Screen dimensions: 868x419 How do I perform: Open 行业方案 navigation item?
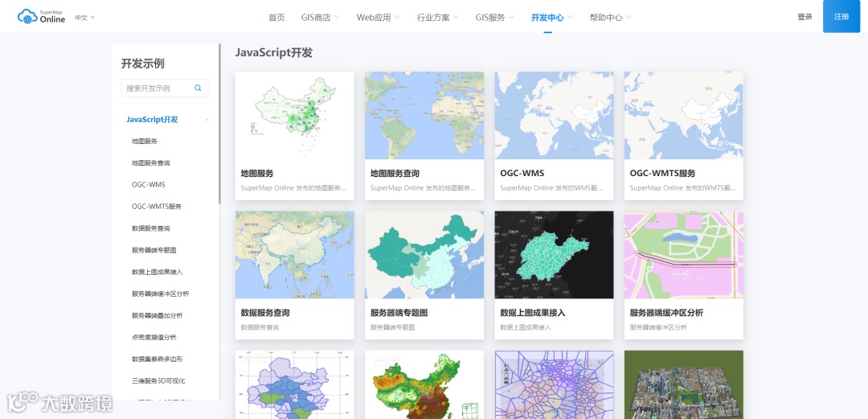tap(433, 17)
